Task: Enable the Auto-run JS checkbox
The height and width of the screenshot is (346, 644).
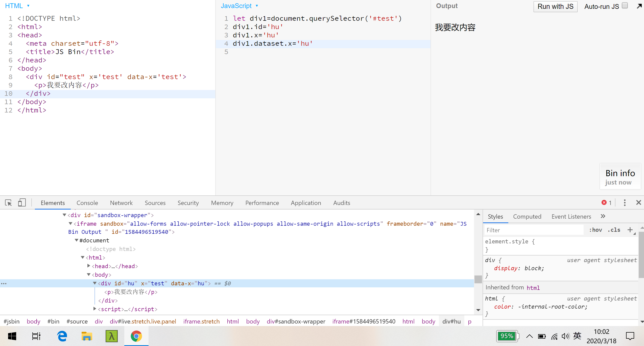Action: (x=625, y=6)
